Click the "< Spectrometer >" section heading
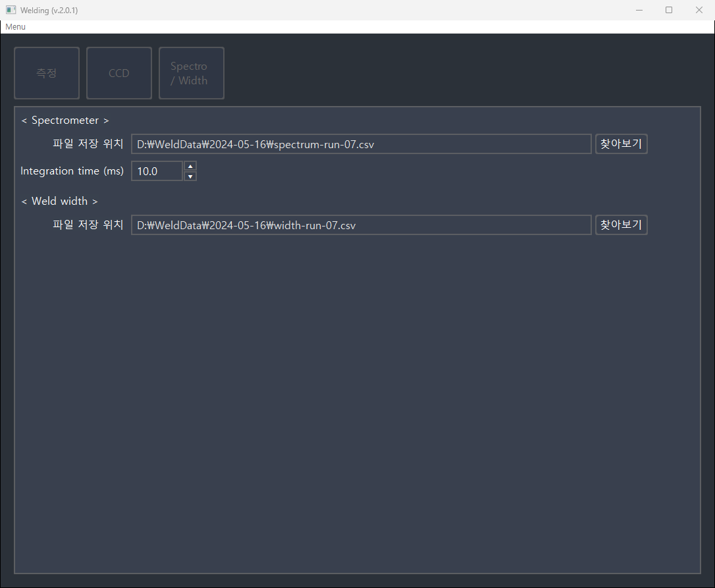The width and height of the screenshot is (715, 588). 65,120
